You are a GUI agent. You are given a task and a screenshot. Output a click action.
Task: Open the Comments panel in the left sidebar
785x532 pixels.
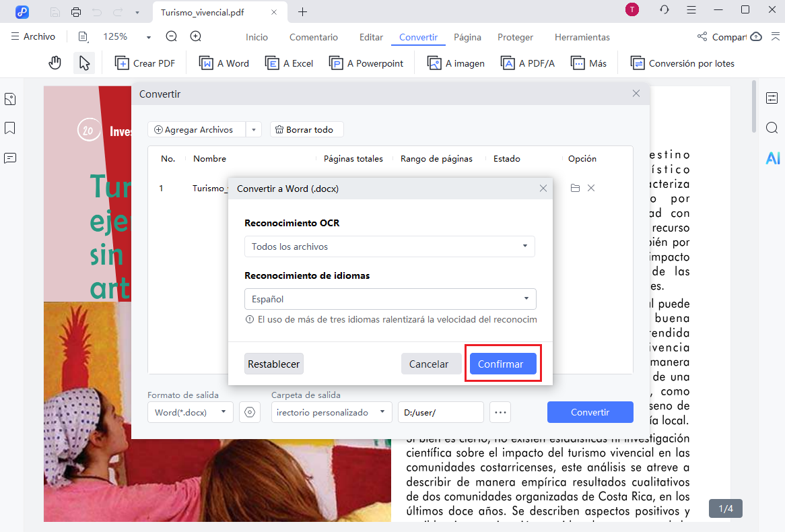click(x=9, y=157)
